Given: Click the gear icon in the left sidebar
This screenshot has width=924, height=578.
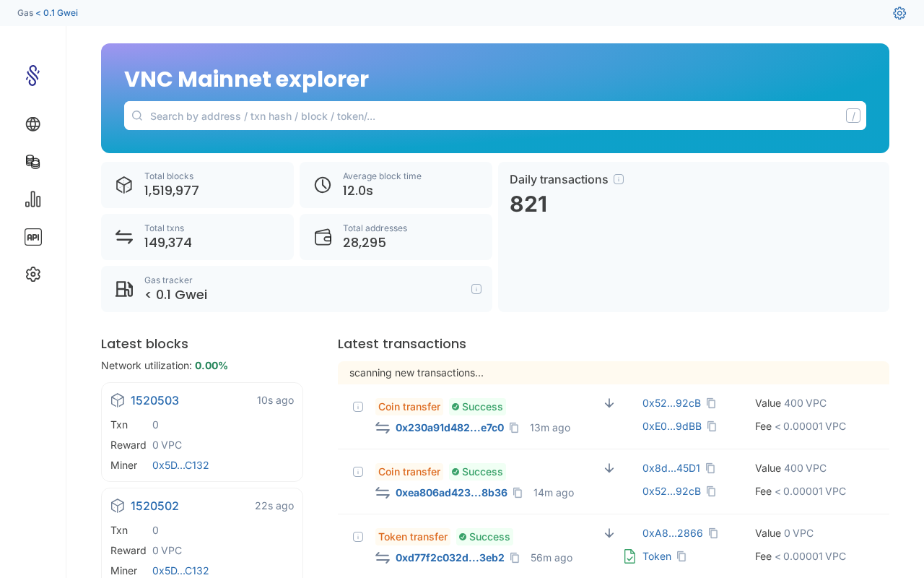Looking at the screenshot, I should [x=32, y=275].
